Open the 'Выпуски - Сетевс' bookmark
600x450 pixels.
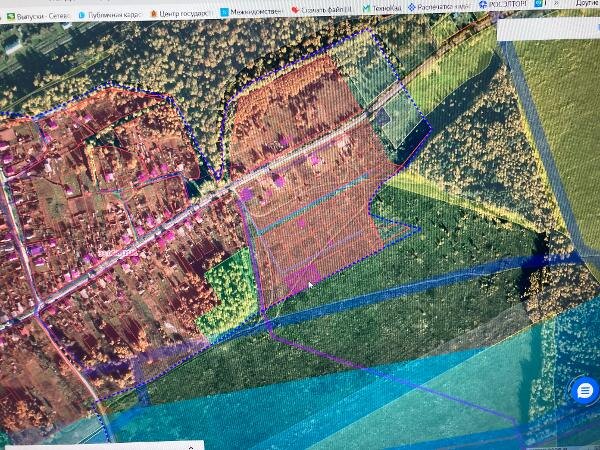pyautogui.click(x=38, y=16)
